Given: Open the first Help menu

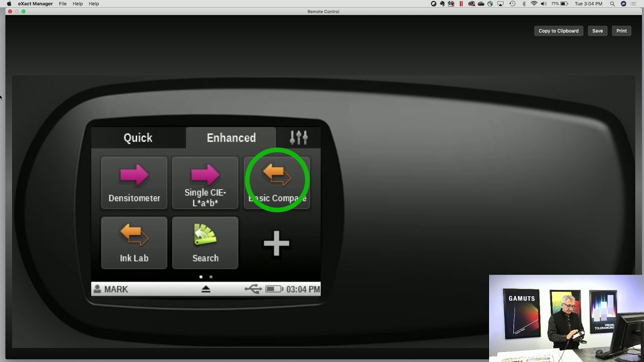Looking at the screenshot, I should pos(77,4).
